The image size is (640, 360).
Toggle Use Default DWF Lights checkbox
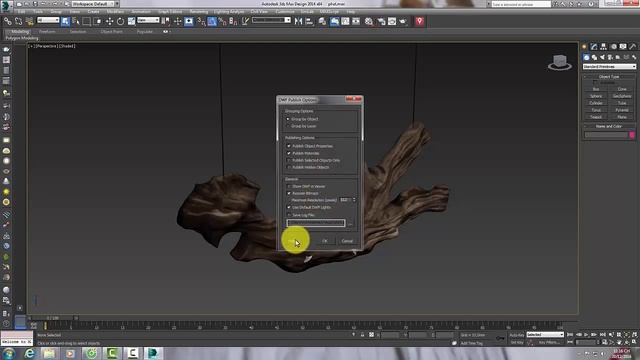[x=289, y=207]
